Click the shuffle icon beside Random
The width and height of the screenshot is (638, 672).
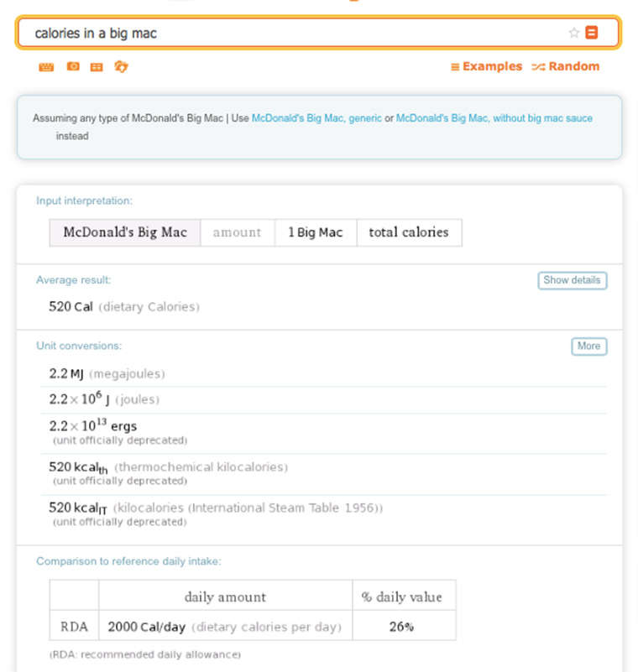coord(538,67)
